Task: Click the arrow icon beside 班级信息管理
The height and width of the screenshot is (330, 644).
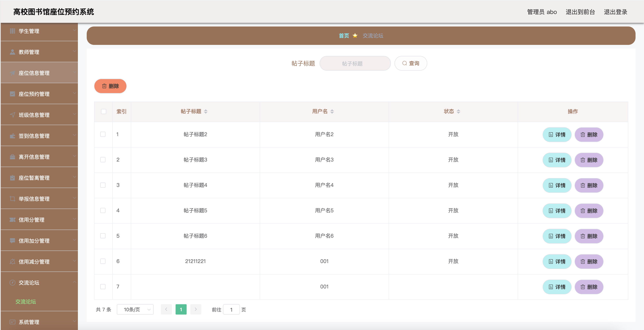Action: coord(12,115)
